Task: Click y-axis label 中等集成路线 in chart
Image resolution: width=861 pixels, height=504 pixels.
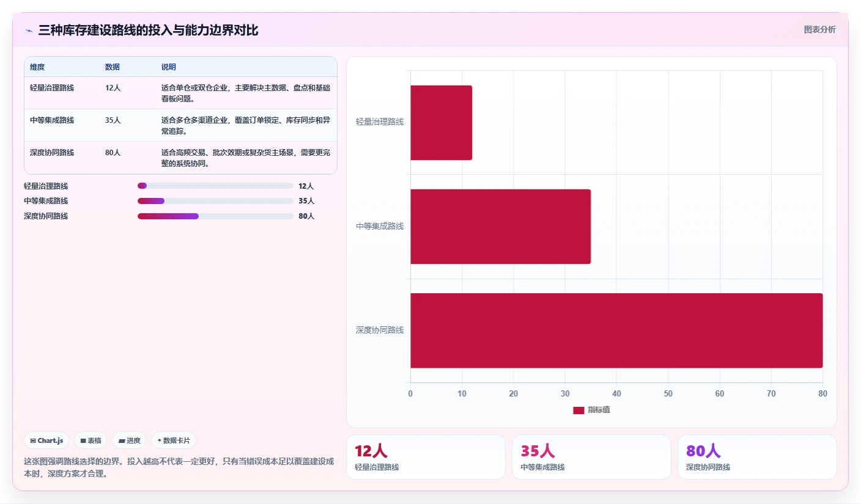Action: 380,227
